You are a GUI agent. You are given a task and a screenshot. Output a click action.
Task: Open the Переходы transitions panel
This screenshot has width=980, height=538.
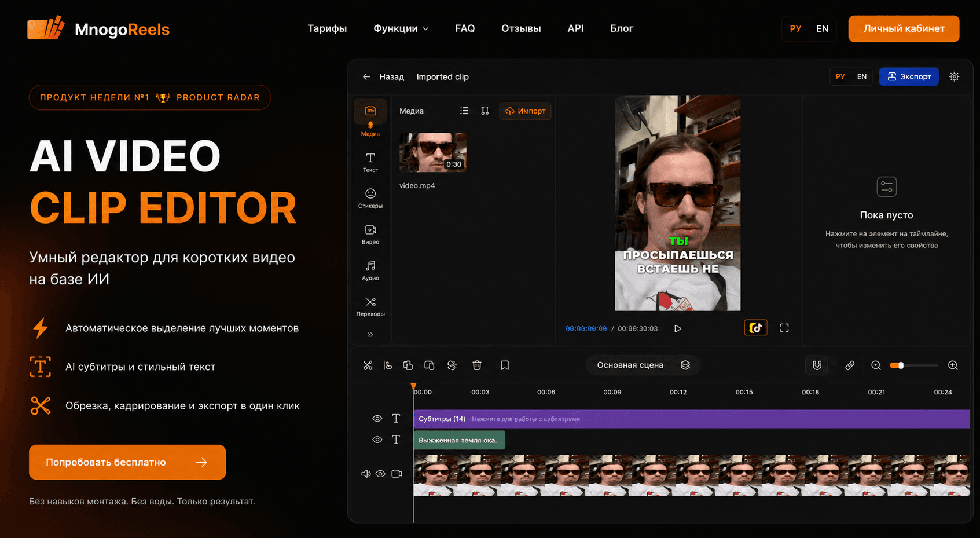click(370, 306)
